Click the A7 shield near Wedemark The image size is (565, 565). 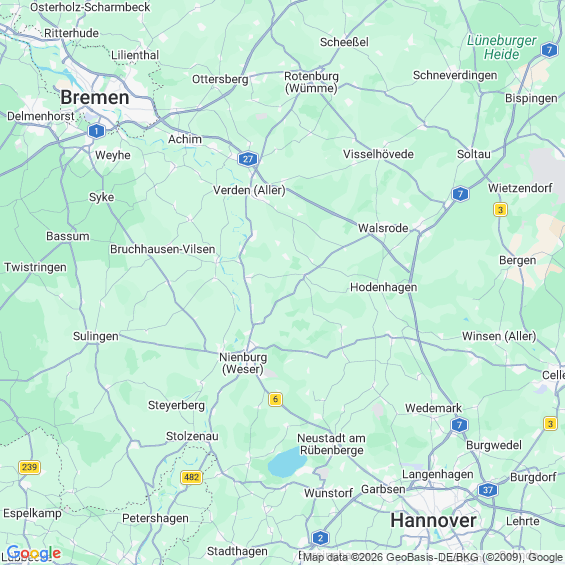[x=459, y=425]
